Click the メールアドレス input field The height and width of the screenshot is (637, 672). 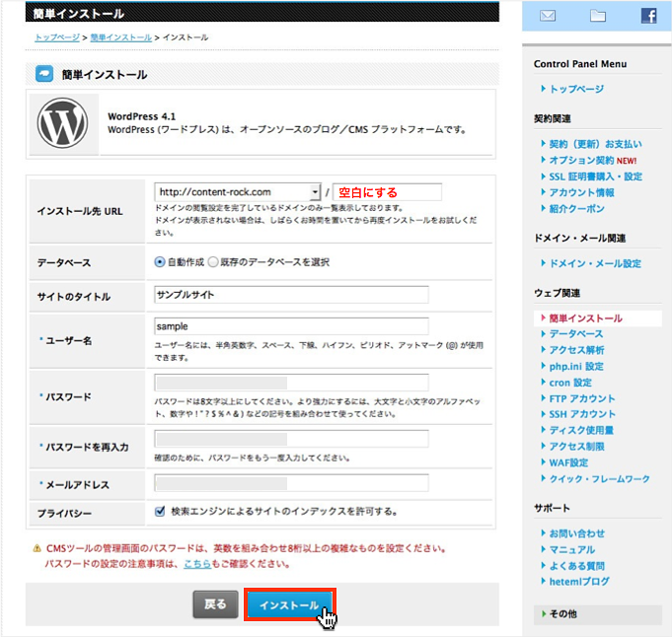pyautogui.click(x=291, y=483)
